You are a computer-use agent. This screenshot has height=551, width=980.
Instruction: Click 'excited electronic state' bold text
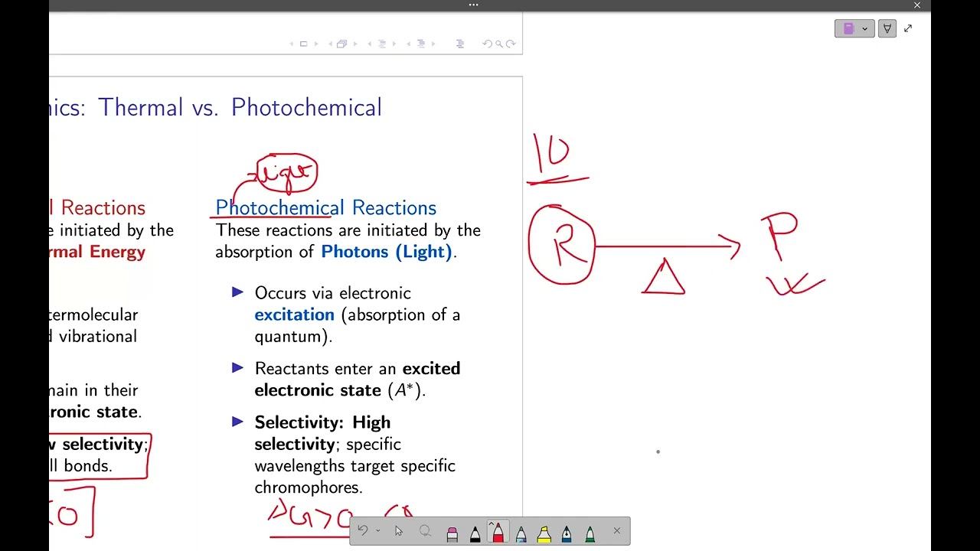358,379
